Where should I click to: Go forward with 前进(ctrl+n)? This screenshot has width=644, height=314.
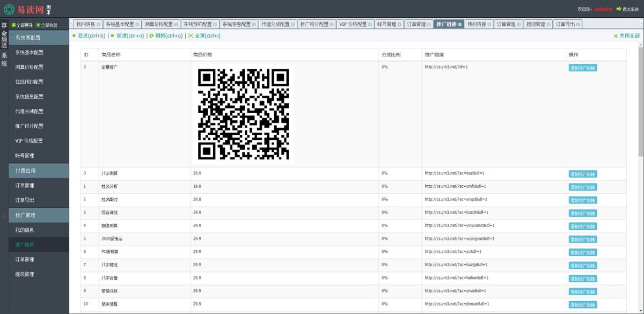[127, 36]
